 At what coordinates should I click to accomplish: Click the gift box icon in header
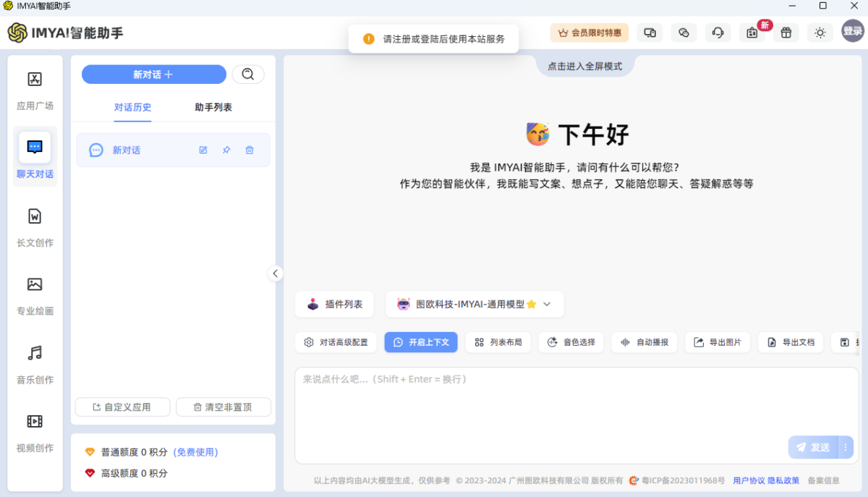pos(786,33)
